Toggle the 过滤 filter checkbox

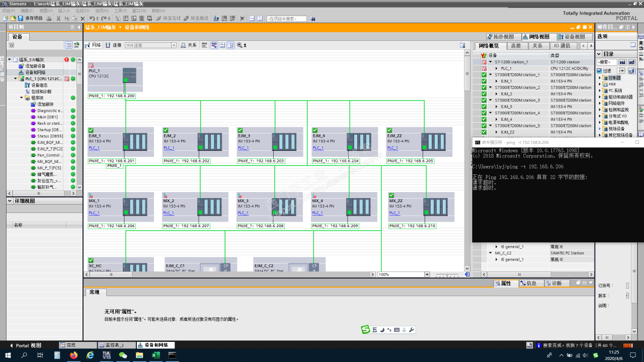click(x=599, y=71)
